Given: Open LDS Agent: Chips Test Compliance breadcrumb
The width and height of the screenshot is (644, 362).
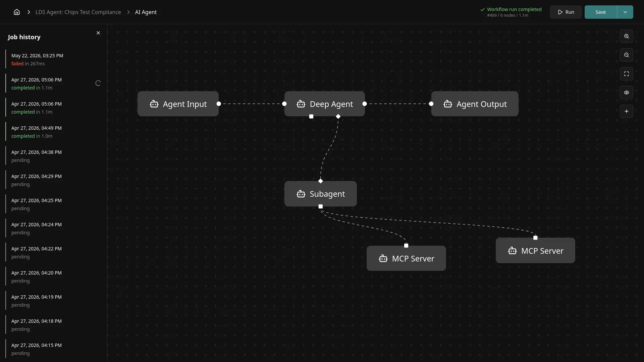Looking at the screenshot, I should click(78, 12).
